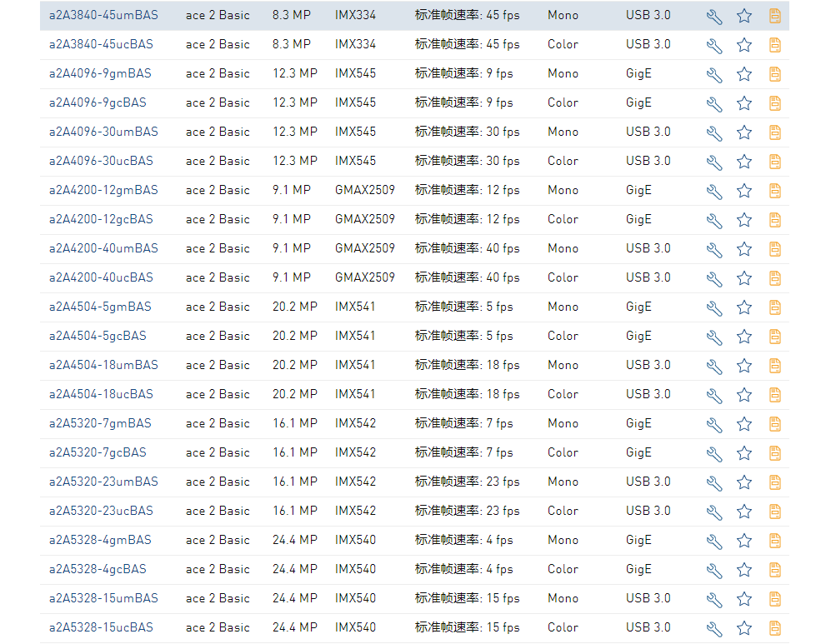View a2A5328-4gmBAS product details
This screenshot has width=831, height=644.
[100, 540]
